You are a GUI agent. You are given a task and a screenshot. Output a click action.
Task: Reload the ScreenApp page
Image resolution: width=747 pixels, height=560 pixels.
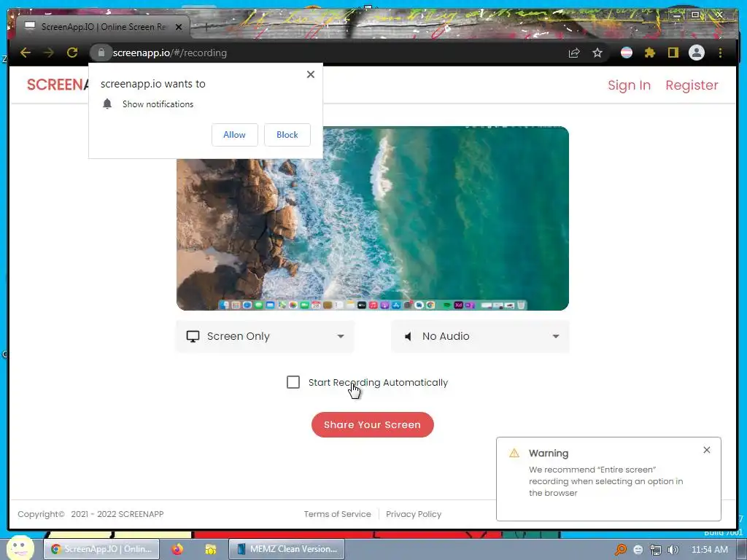pyautogui.click(x=72, y=52)
